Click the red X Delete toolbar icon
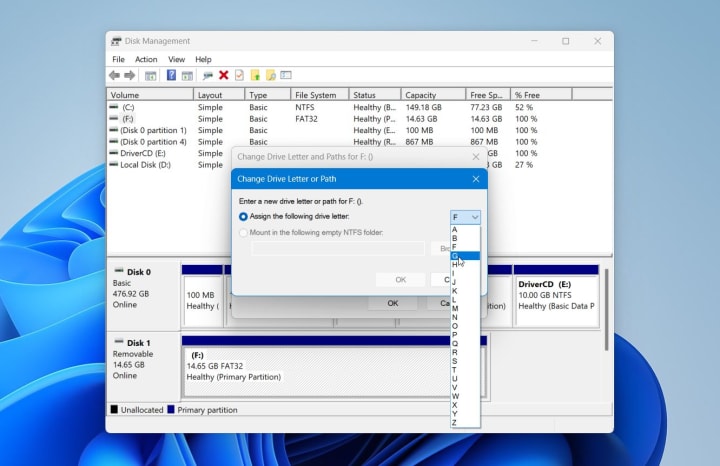 coord(224,75)
